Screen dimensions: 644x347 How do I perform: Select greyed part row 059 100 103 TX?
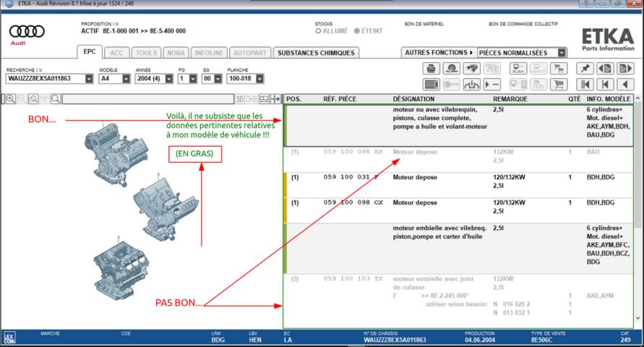click(459, 300)
